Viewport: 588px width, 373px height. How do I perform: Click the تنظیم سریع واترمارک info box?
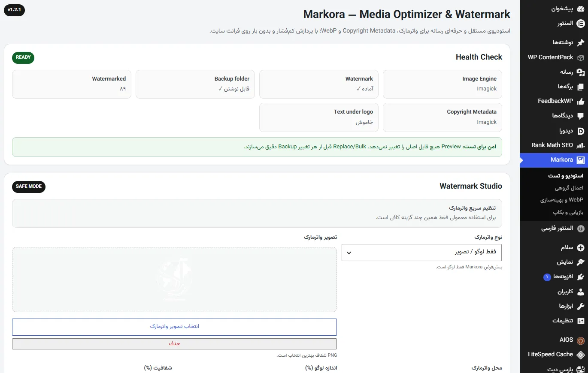[257, 213]
